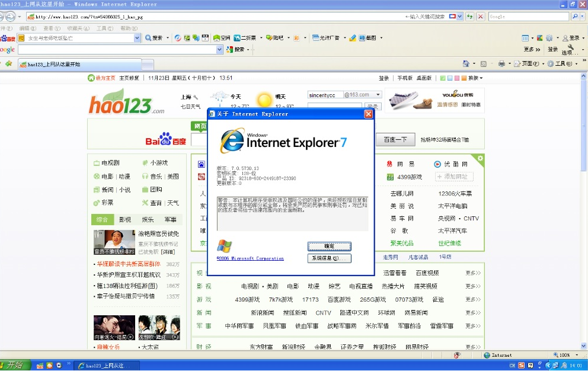Click the Google toolbar gear icon

coord(549,38)
